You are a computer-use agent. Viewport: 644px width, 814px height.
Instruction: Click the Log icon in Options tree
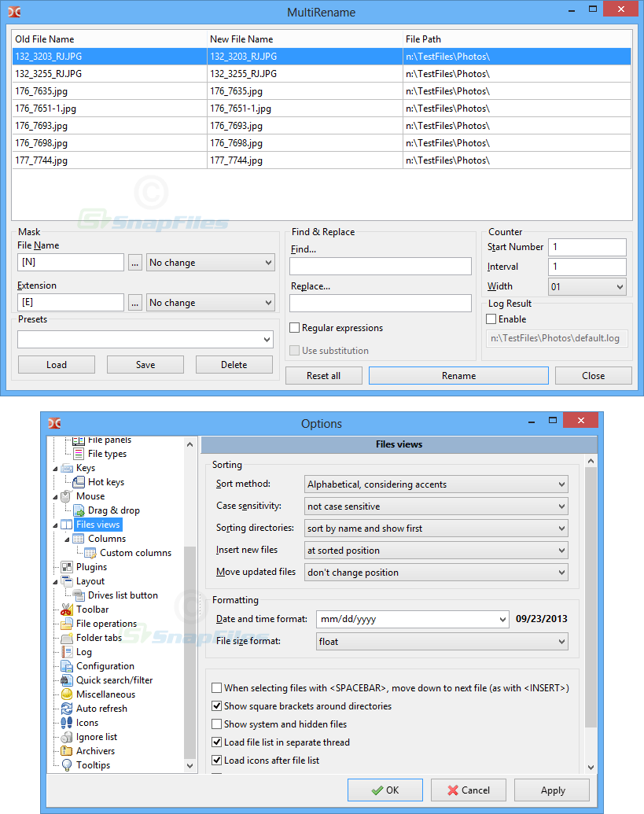[x=66, y=651]
